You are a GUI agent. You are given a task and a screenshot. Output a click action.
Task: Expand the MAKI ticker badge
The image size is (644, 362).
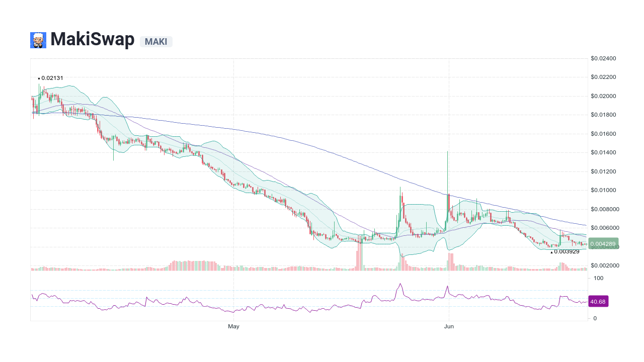coord(156,42)
